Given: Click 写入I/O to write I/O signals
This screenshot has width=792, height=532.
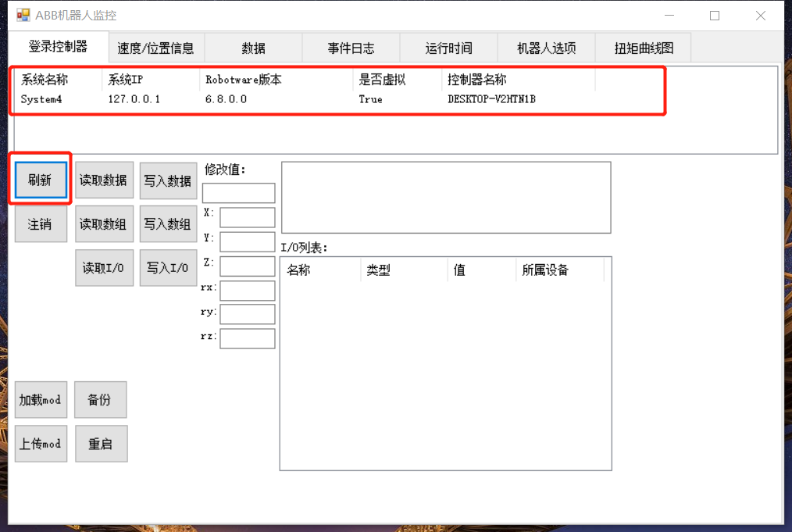Looking at the screenshot, I should [x=168, y=267].
